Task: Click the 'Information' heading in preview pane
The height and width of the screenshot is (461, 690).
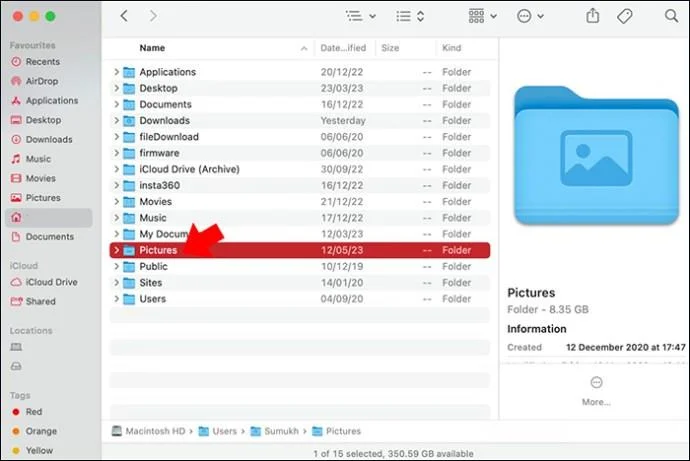Action: tap(537, 329)
